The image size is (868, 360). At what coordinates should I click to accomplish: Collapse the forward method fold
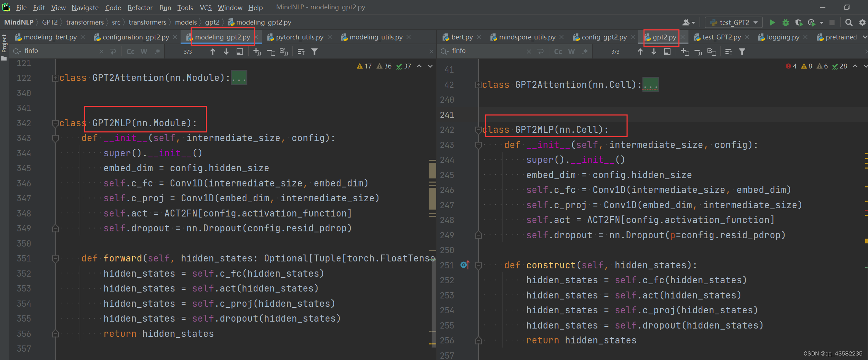point(55,258)
